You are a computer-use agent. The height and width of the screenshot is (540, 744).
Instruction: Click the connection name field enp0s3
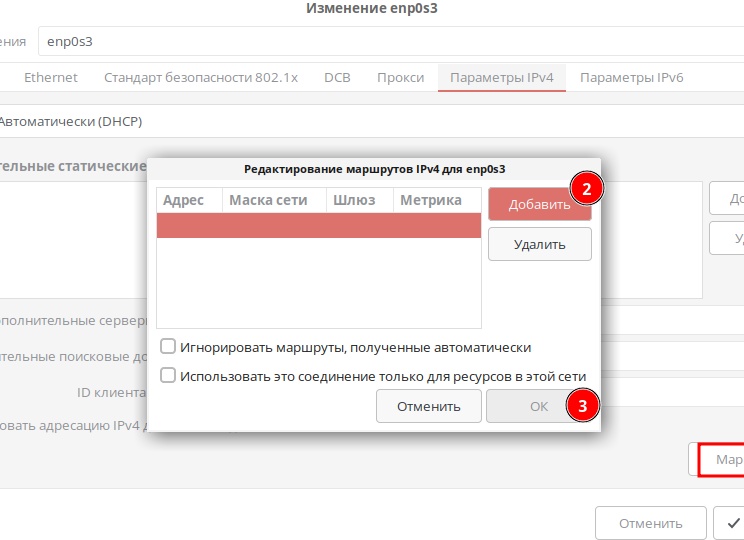point(391,41)
